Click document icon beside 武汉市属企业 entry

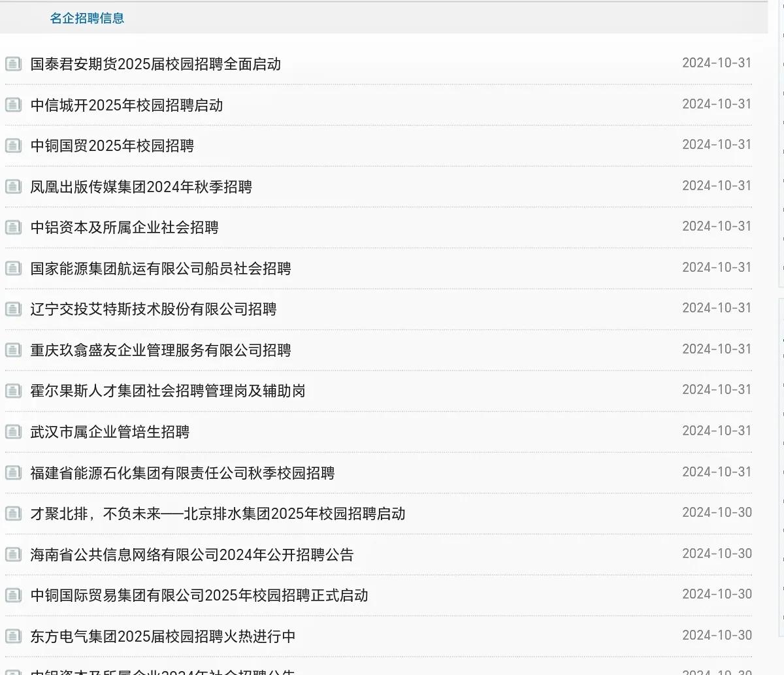point(13,431)
